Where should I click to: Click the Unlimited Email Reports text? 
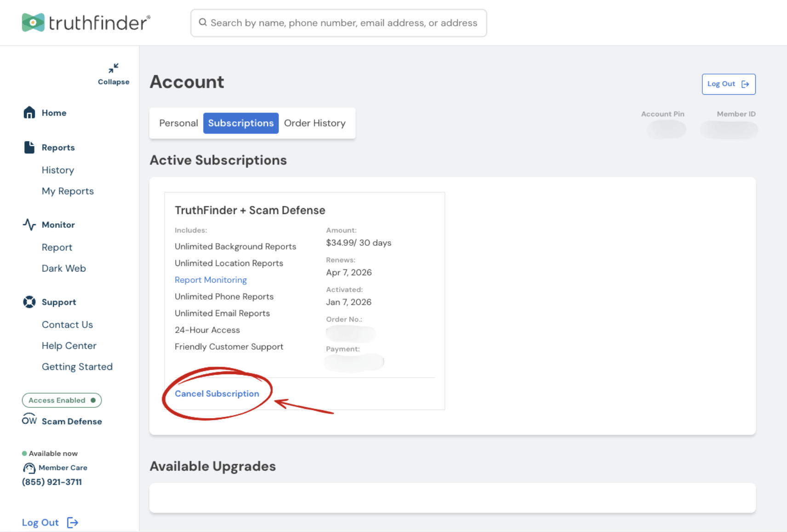(x=222, y=313)
